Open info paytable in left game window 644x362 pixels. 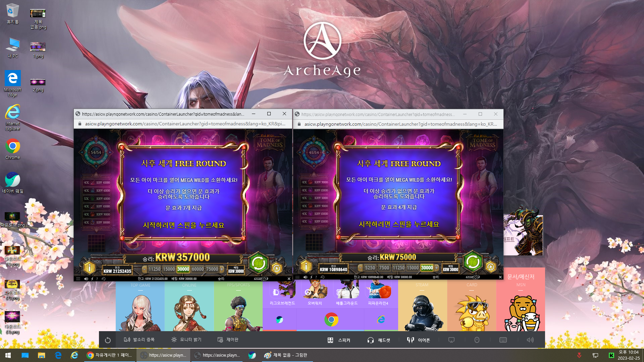click(x=89, y=267)
